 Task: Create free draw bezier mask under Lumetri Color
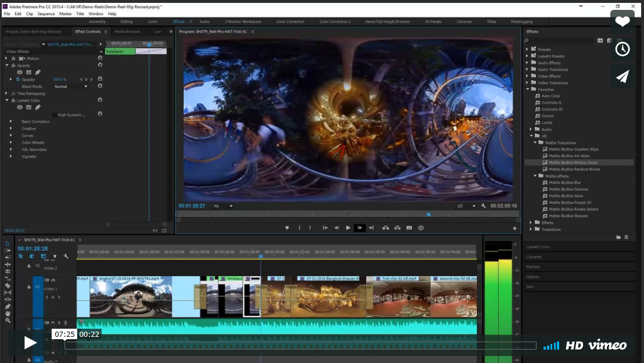coord(38,107)
